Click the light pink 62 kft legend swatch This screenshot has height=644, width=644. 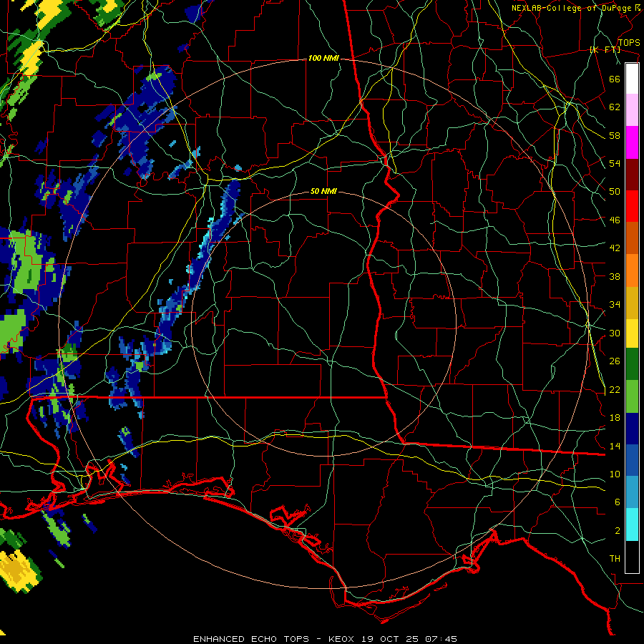click(x=632, y=110)
